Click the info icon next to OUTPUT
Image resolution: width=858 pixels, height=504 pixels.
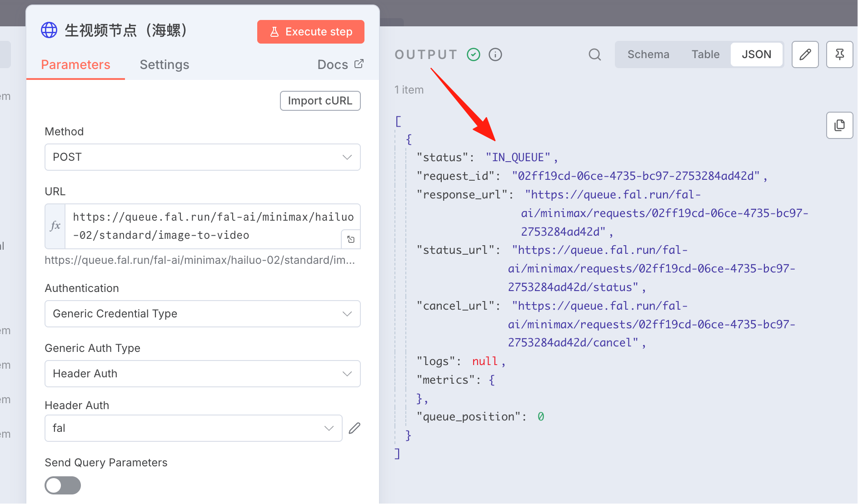pos(495,54)
